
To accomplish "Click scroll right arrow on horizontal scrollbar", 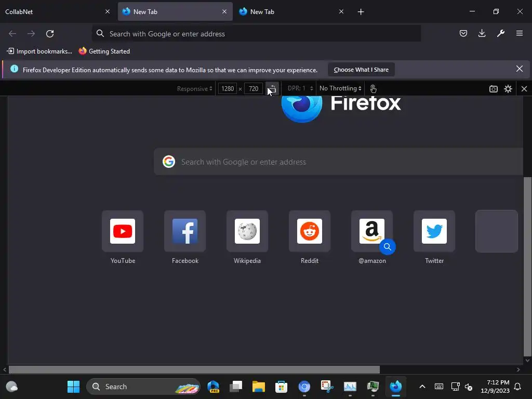I will tap(518, 369).
